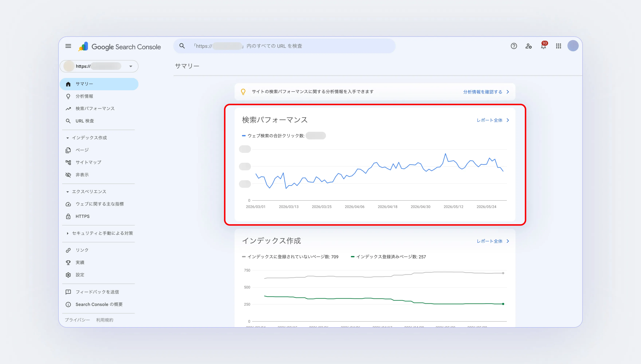This screenshot has width=641, height=364.
Task: Click the blue ウェブ検索の合計クリック数 legend
Action: coord(273,136)
